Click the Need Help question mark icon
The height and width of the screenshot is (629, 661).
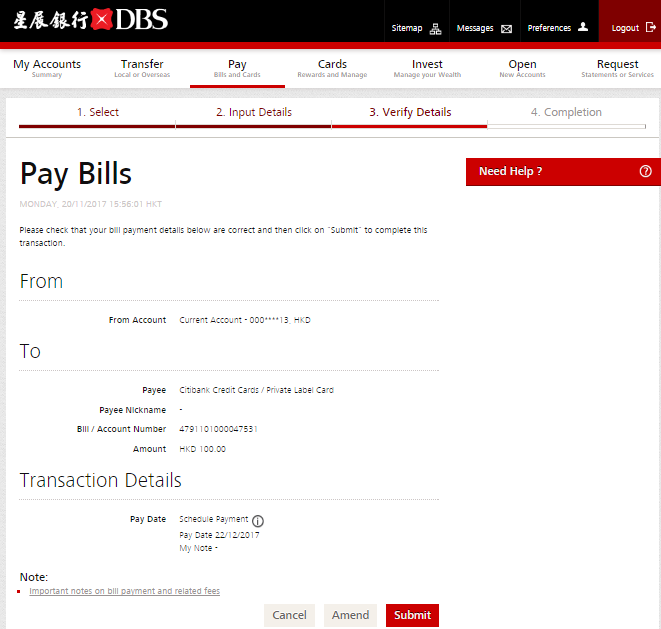(x=645, y=171)
